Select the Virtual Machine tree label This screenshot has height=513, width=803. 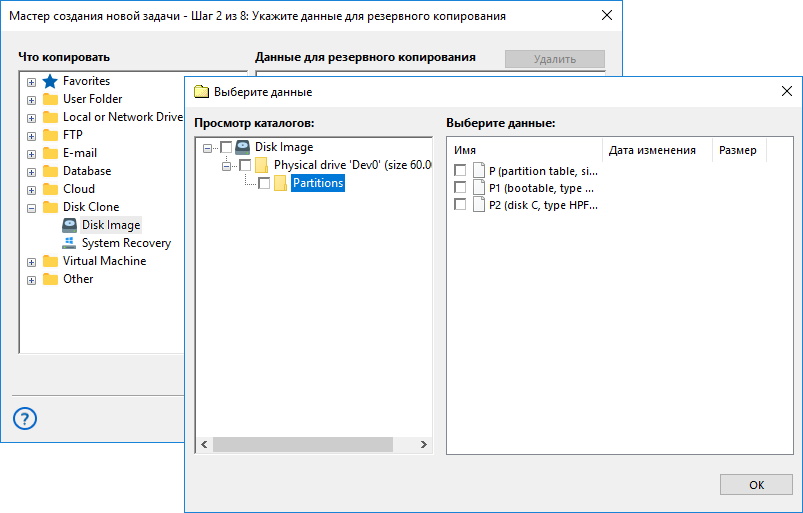104,261
